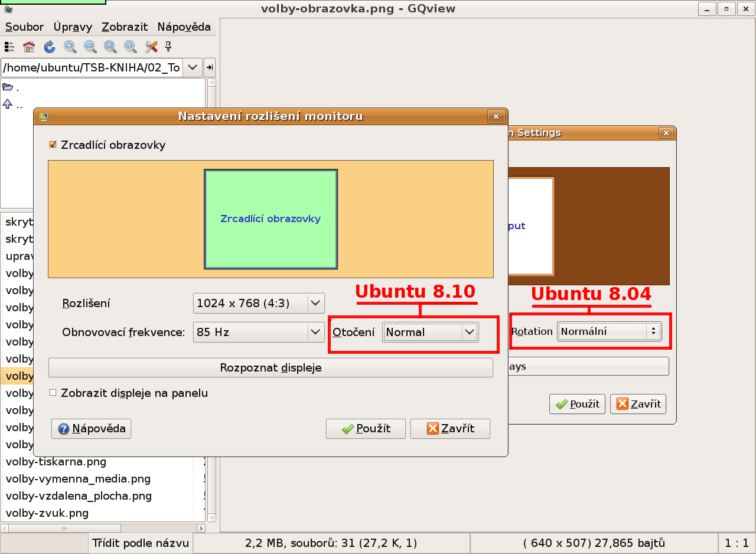Toggle thumbnails view in GQview toolbar
Viewport: 756px width, 554px height.
[x=9, y=47]
